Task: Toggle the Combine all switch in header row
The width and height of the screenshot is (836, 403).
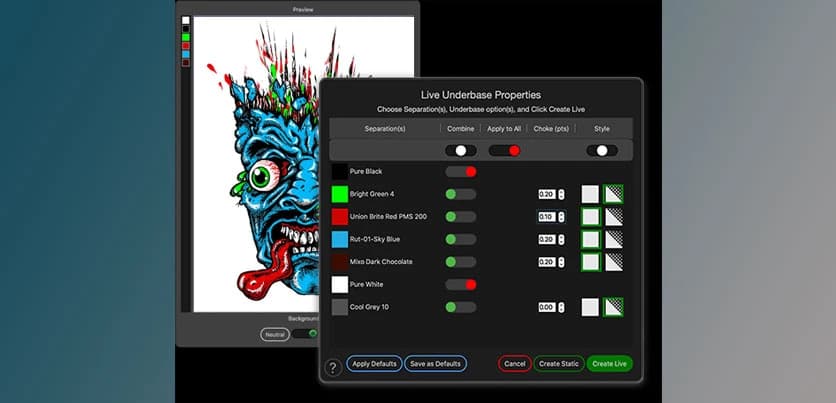Action: tap(461, 150)
